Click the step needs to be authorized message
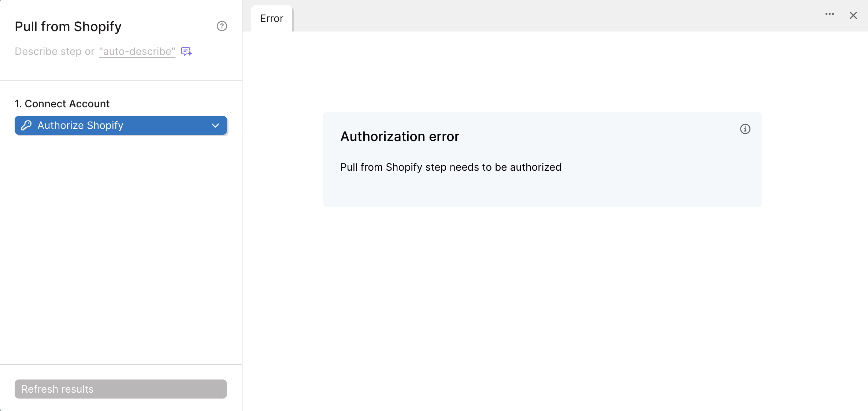Viewport: 868px width, 411px height. (x=450, y=167)
